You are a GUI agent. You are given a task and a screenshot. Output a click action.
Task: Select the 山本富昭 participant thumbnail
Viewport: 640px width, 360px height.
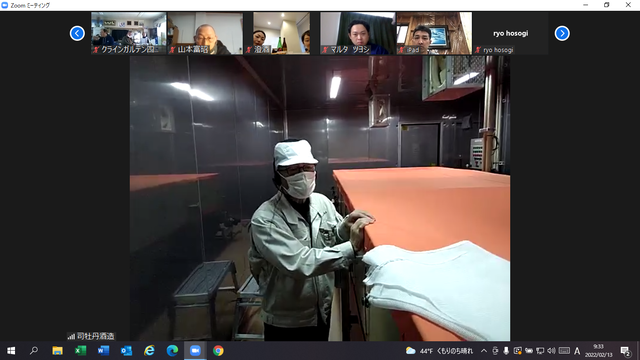[x=205, y=33]
